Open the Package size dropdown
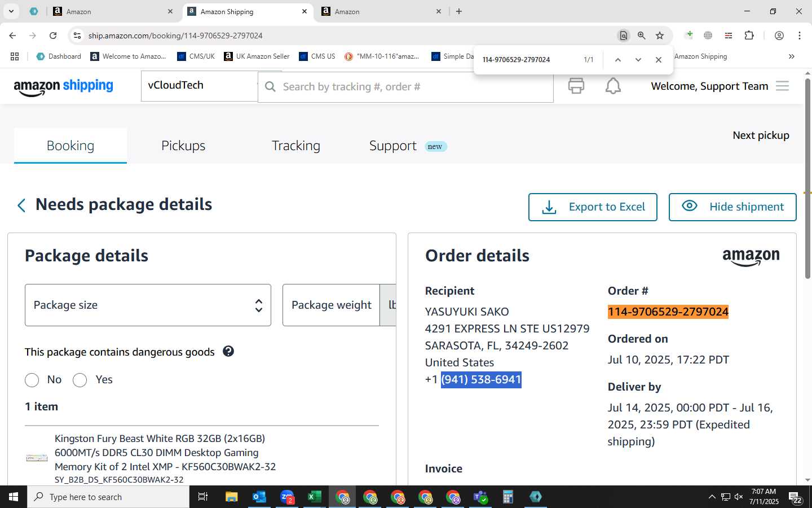The height and width of the screenshot is (508, 812). pyautogui.click(x=148, y=305)
